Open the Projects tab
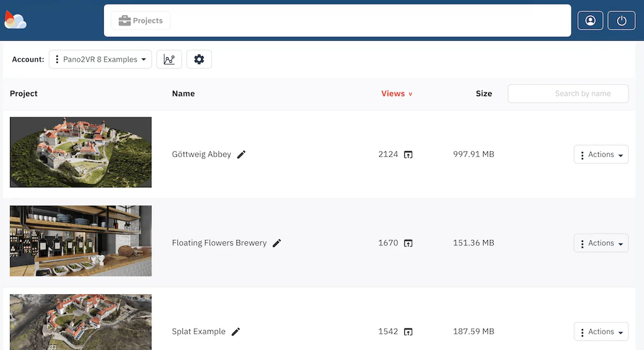The width and height of the screenshot is (644, 350). (x=140, y=21)
